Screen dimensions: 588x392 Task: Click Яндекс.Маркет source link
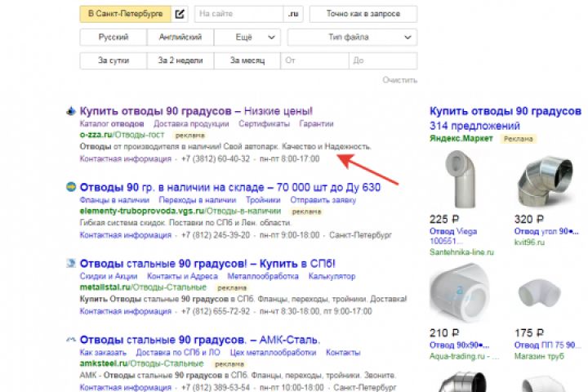(x=461, y=138)
